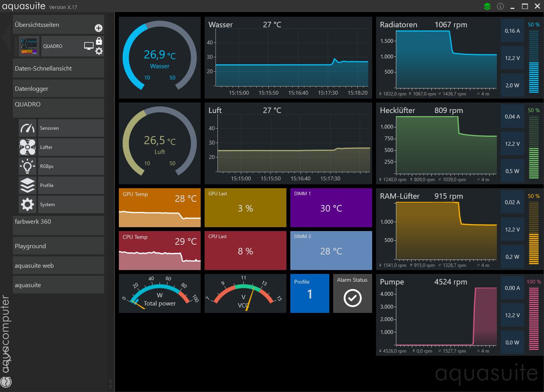The image size is (544, 392).
Task: Click Radiatoren 0,16 A current value
Action: tap(512, 30)
